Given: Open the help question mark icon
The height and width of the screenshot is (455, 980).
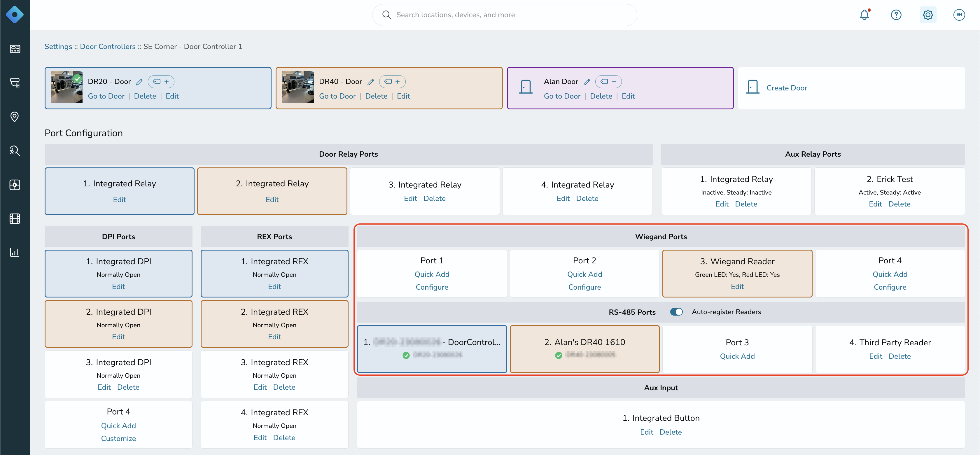Looking at the screenshot, I should tap(896, 15).
